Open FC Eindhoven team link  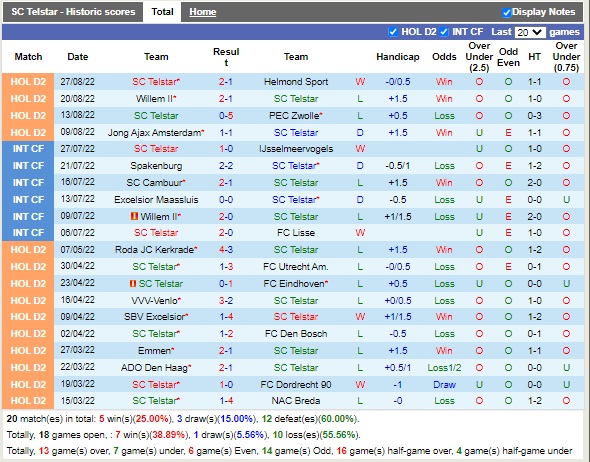294,284
